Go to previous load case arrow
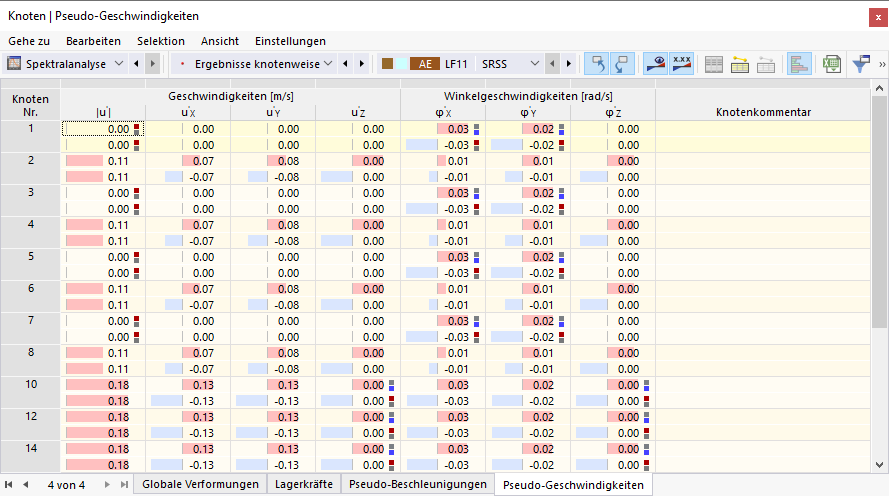The image size is (889, 496). (552, 63)
